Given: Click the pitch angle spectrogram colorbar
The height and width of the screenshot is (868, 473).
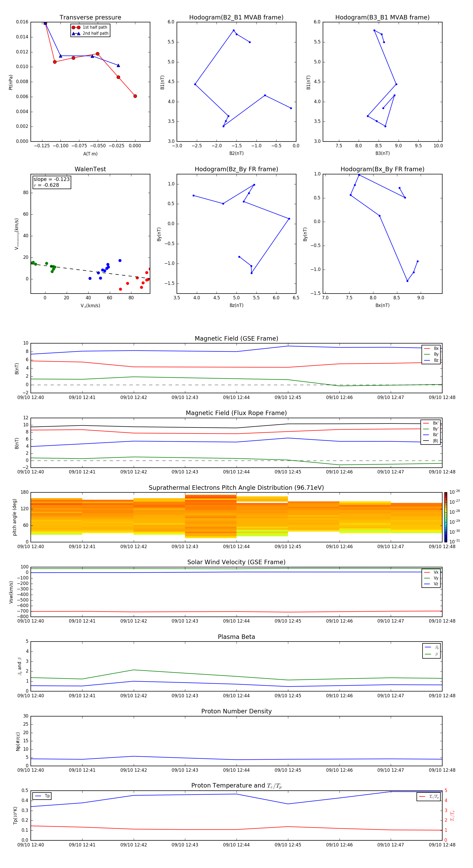Looking at the screenshot, I should (x=446, y=517).
